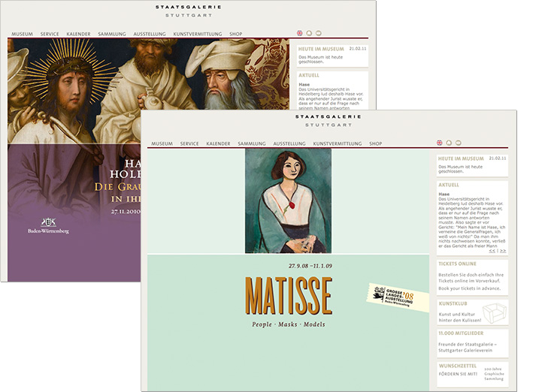Click Staatsgalerie Stuttgart logo in back window

[189, 11]
